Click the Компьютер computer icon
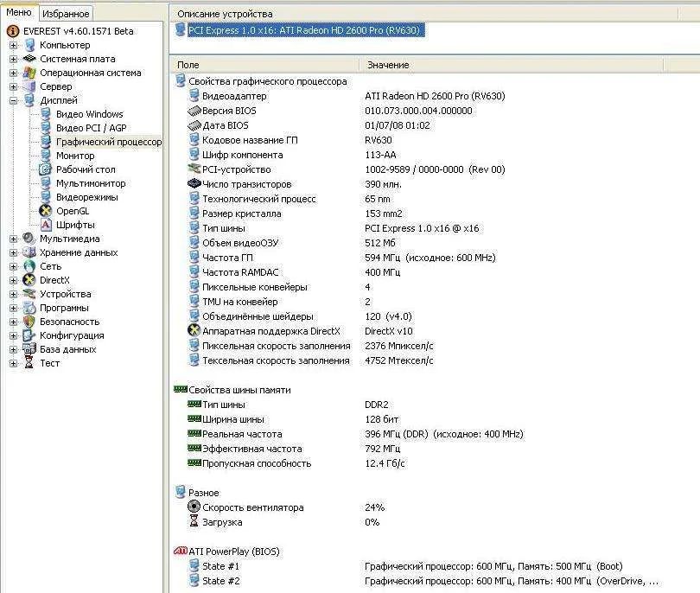This screenshot has height=593, width=700. pyautogui.click(x=30, y=45)
